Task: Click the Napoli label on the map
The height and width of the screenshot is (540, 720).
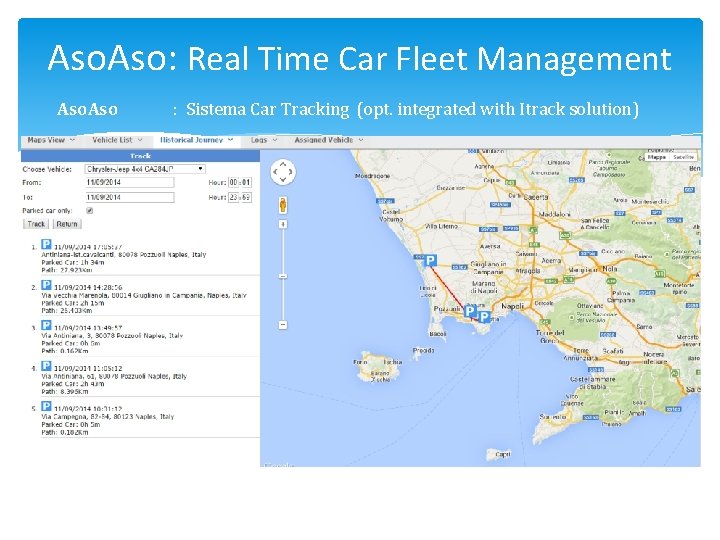Action: pos(512,306)
